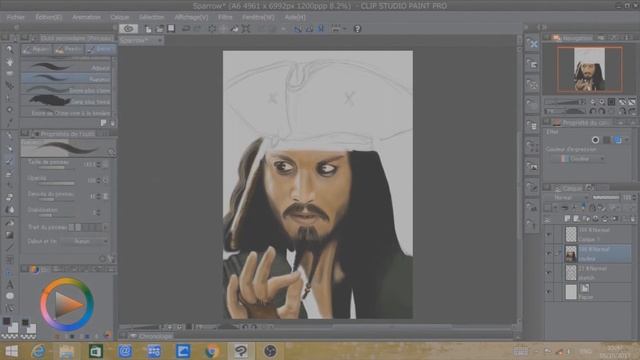Select the Brush tool in the tool palette
The image size is (640, 360).
[9, 162]
